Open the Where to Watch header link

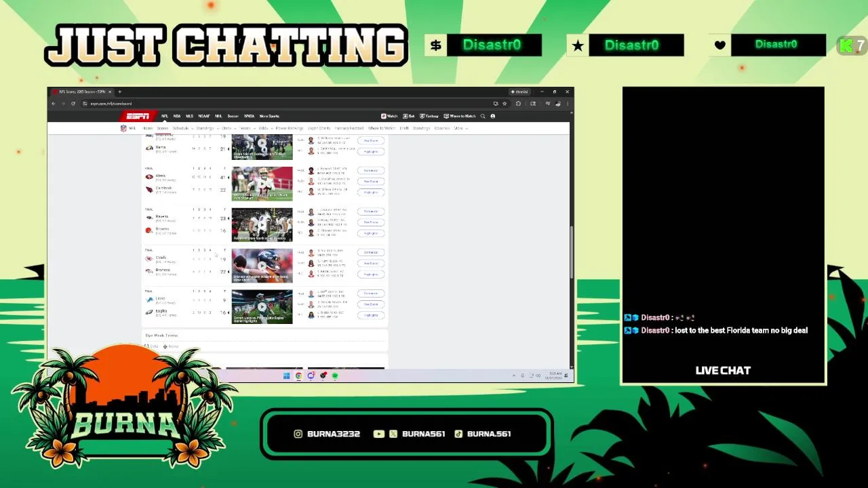[x=460, y=116]
